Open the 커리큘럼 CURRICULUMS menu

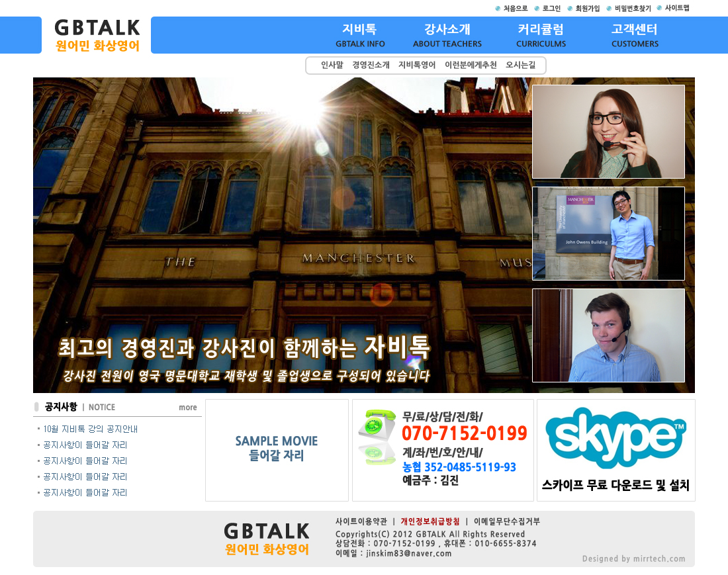click(x=541, y=36)
